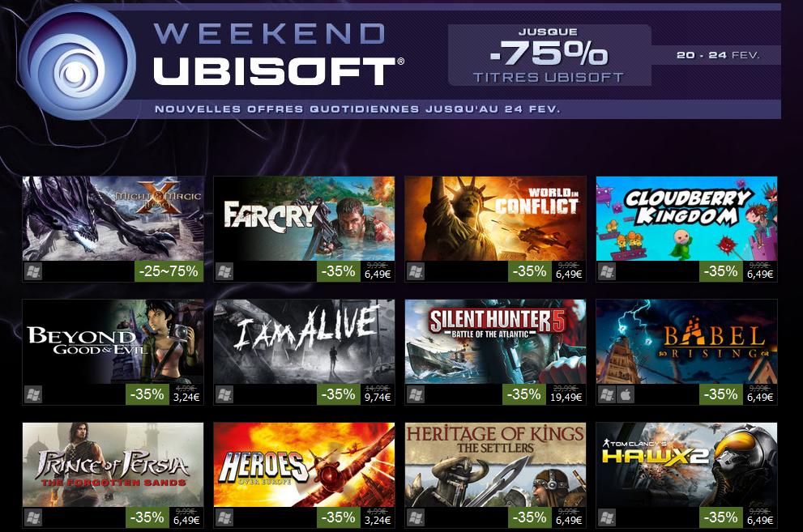Click the Windows icon under Beyond Good & Evil
The height and width of the screenshot is (532, 803).
click(33, 395)
